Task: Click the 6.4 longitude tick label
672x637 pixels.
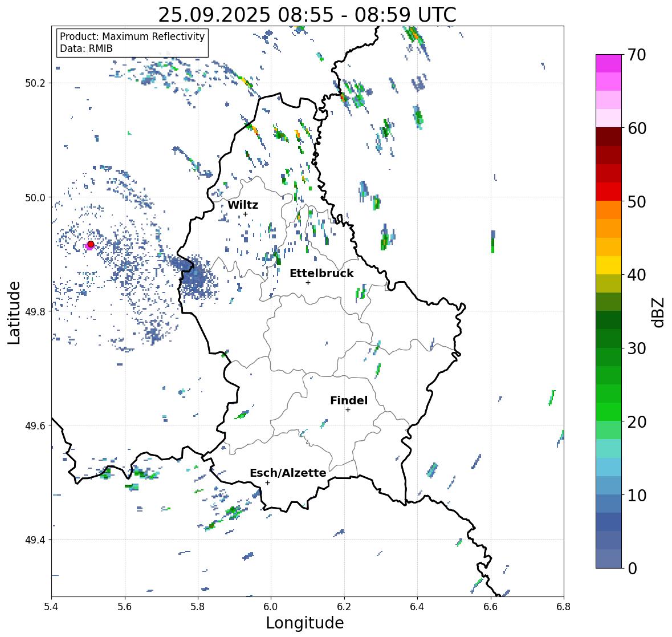Action: coord(417,606)
